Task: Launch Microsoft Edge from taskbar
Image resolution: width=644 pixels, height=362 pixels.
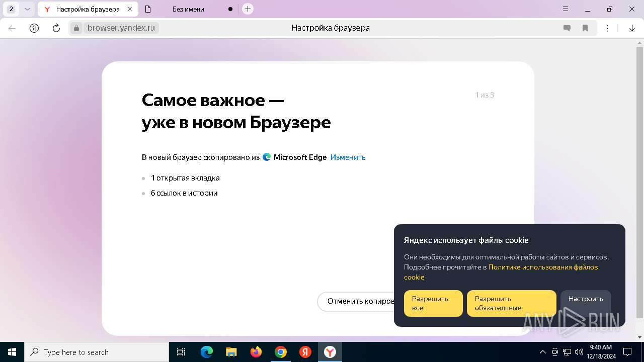Action: point(207,352)
